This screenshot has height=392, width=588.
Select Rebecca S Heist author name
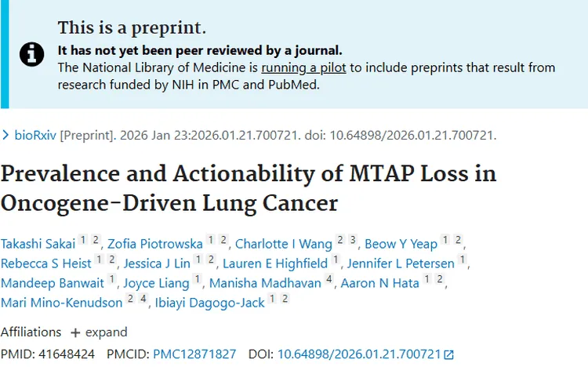click(46, 263)
